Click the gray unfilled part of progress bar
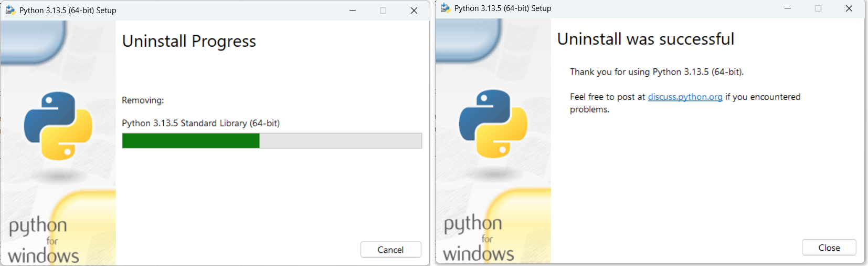The width and height of the screenshot is (868, 266). tap(341, 141)
